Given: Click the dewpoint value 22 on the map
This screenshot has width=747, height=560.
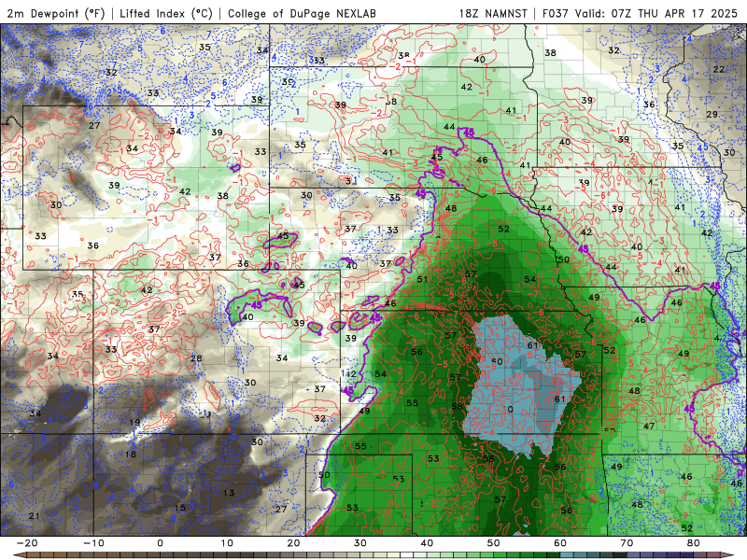Looking at the screenshot, I should pos(718,69).
